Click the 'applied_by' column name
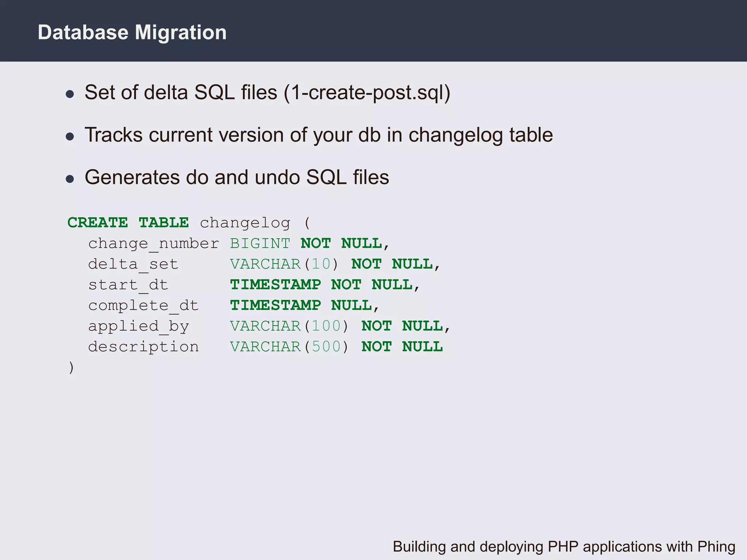The height and width of the screenshot is (560, 747). [x=138, y=326]
